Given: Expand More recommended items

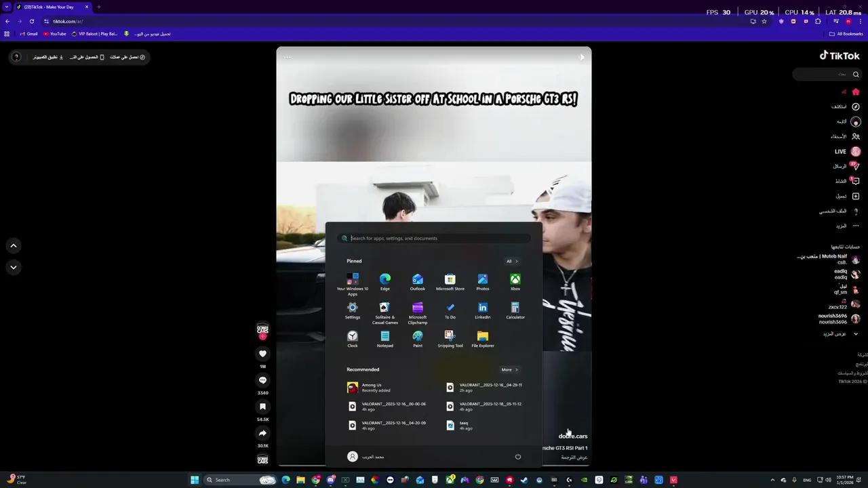Looking at the screenshot, I should pyautogui.click(x=509, y=369).
